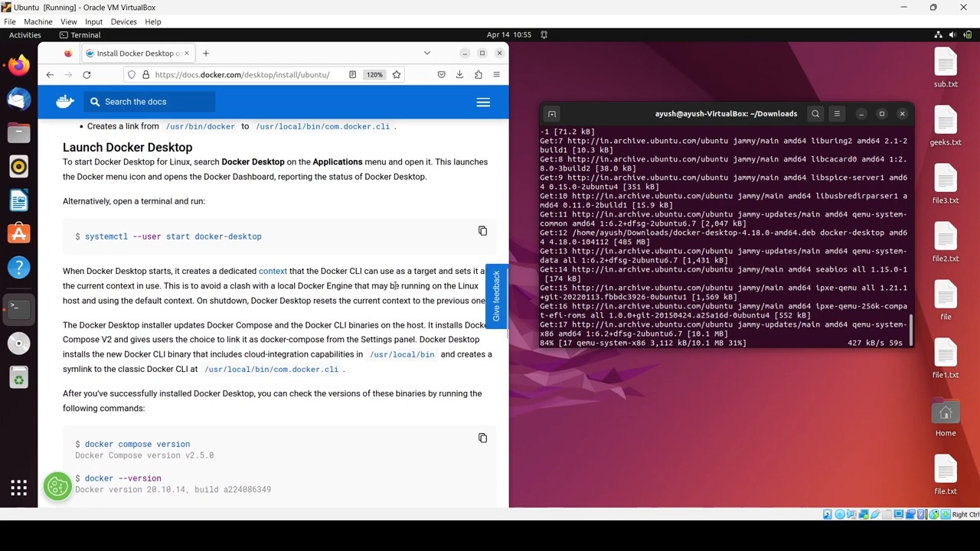The image size is (980, 551).
Task: Open Firefox downloads panel
Action: pos(459,74)
